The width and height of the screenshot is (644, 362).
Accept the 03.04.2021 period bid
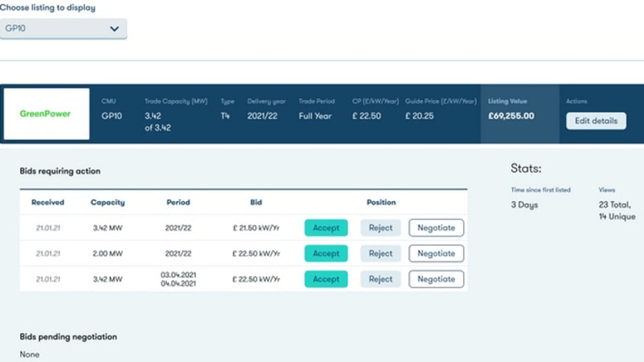(326, 279)
